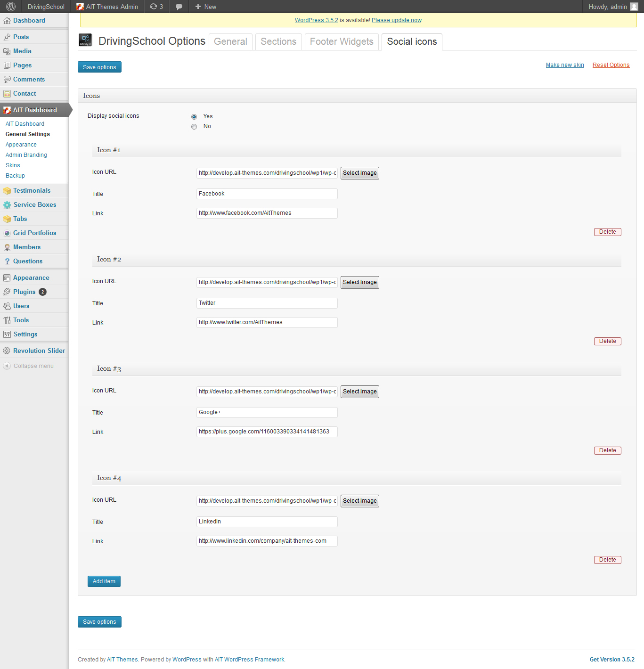Open the updates icon showing 3

pyautogui.click(x=156, y=7)
